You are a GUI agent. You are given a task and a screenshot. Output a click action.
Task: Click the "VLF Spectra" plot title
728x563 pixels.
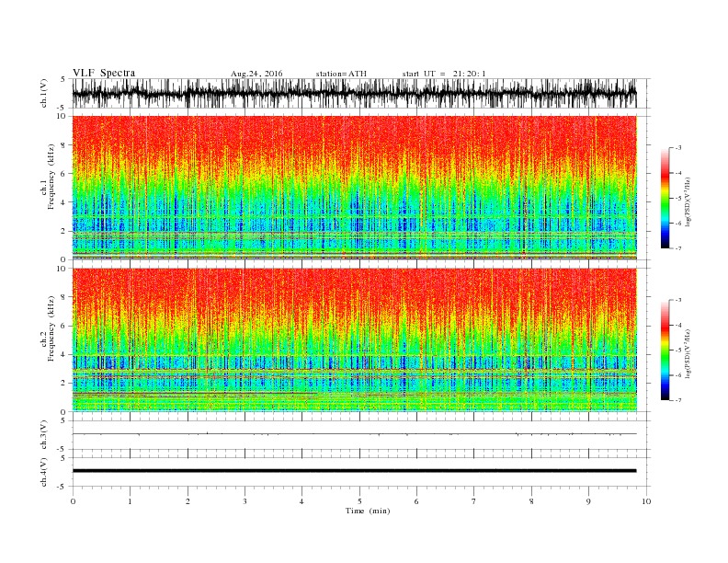[104, 73]
